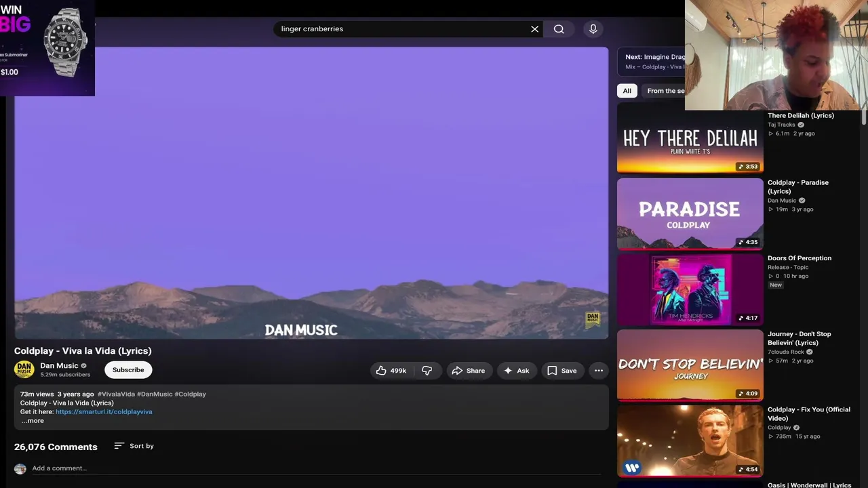Open the #VivalaVida hashtag
This screenshot has width=868, height=488.
pyautogui.click(x=116, y=394)
